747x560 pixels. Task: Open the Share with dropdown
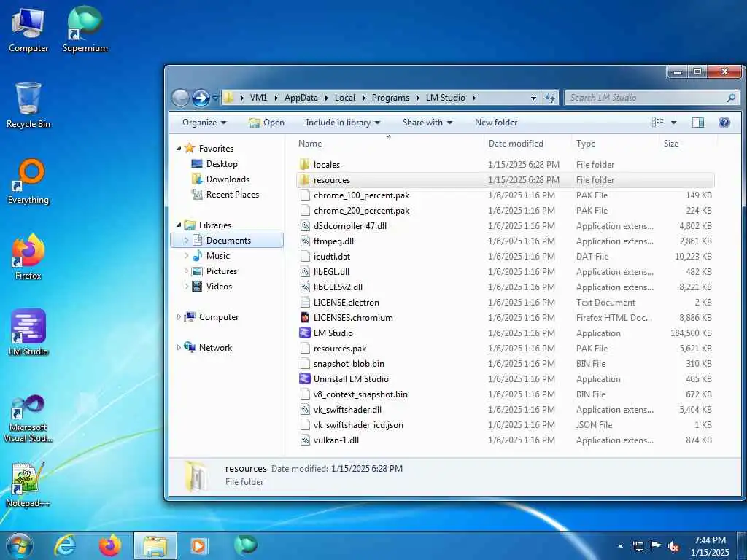(427, 122)
